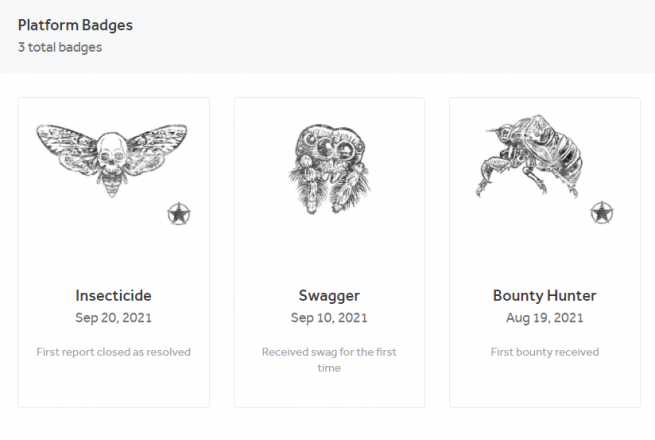Open the Bounty Hunter badge card
Screen dimensions: 655x440
point(545,250)
